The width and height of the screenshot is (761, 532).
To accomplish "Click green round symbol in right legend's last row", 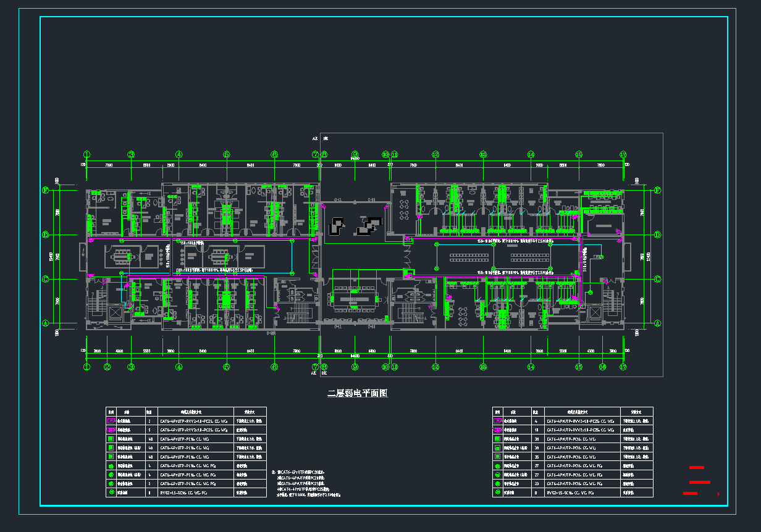I will click(x=498, y=493).
